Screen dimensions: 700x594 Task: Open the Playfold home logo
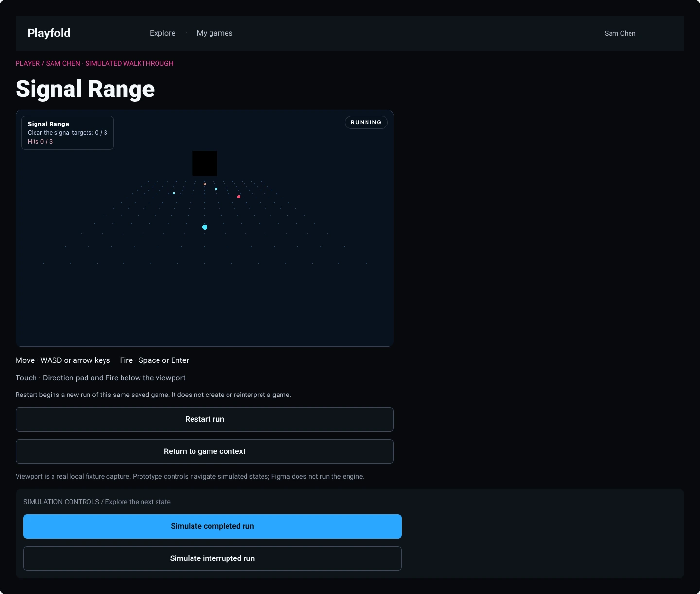[49, 33]
